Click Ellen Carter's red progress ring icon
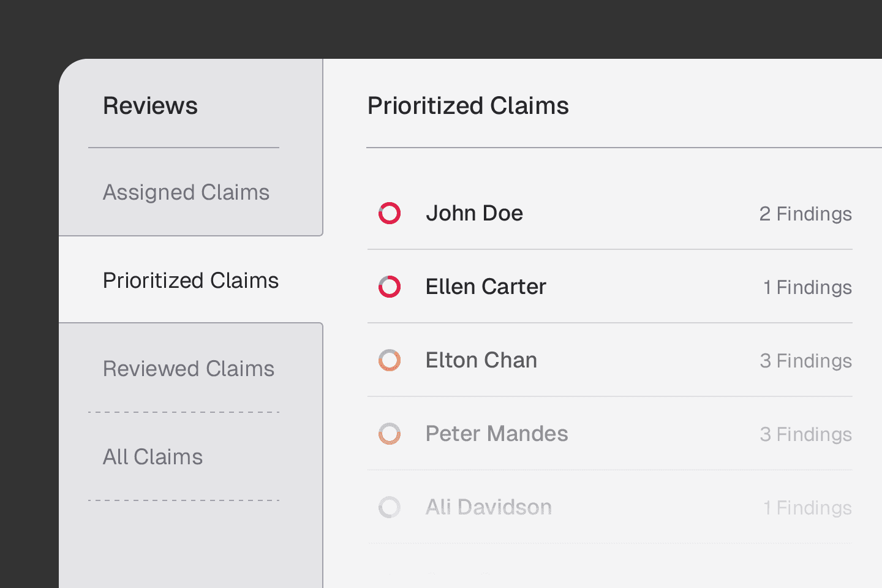Image resolution: width=882 pixels, height=588 pixels. pyautogui.click(x=390, y=287)
